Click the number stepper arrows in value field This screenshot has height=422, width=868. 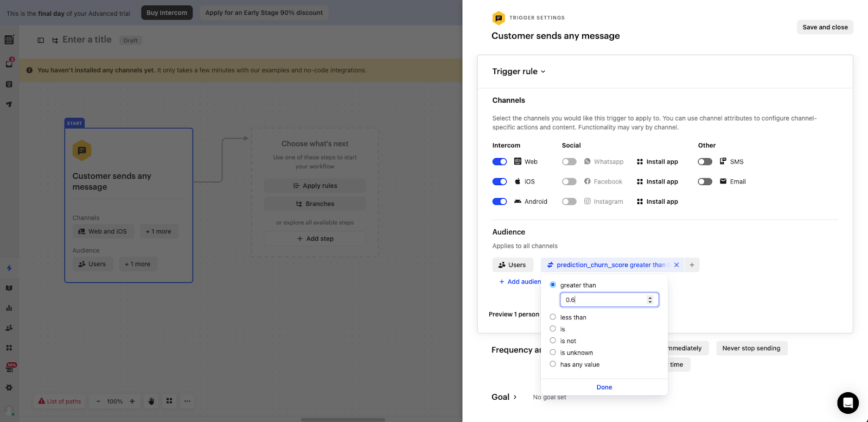point(650,300)
